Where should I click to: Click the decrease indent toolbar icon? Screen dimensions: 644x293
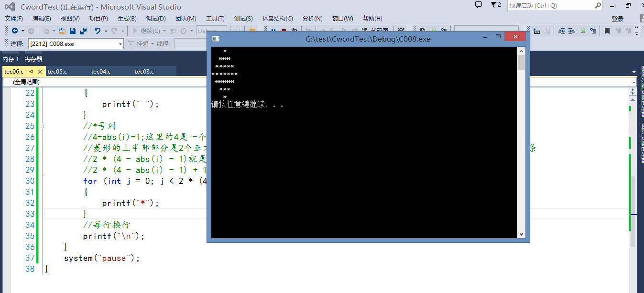pos(561,31)
